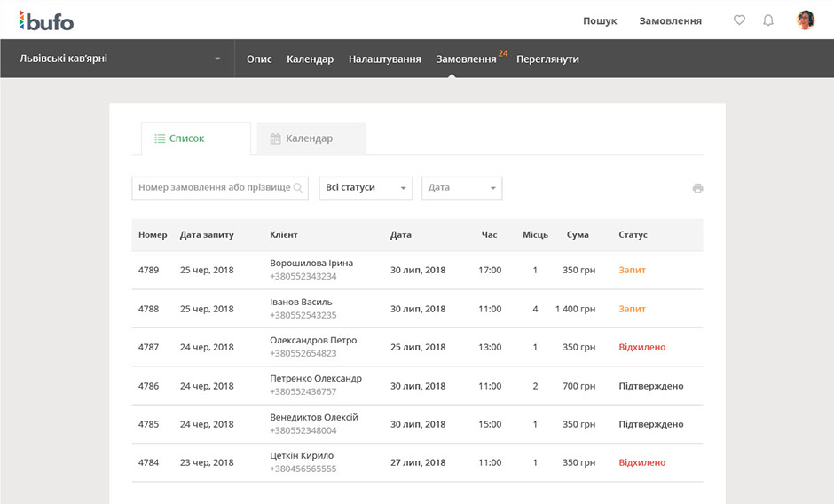Viewport: 834px width, 504px height.
Task: Open notifications bell icon
Action: [x=768, y=20]
